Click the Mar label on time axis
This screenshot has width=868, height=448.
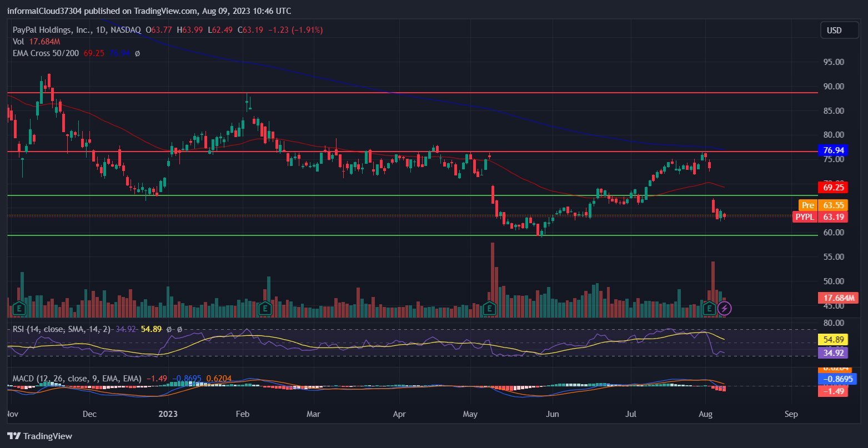(x=314, y=414)
